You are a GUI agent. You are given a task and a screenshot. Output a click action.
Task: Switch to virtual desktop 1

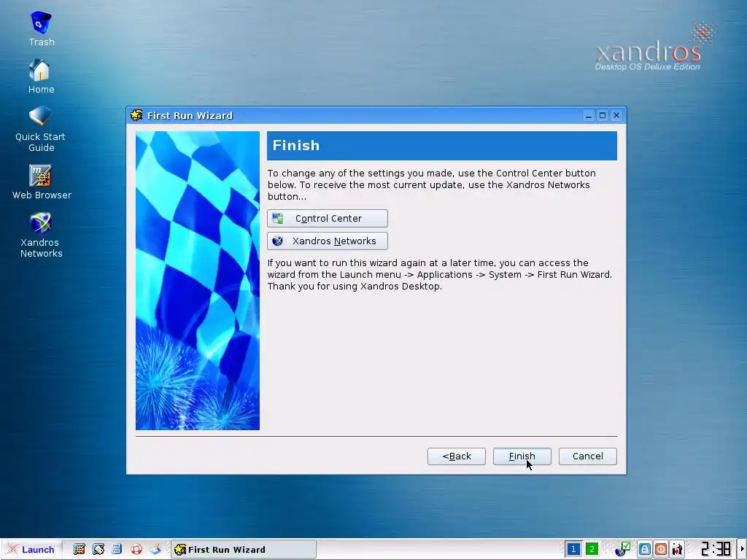click(x=573, y=550)
